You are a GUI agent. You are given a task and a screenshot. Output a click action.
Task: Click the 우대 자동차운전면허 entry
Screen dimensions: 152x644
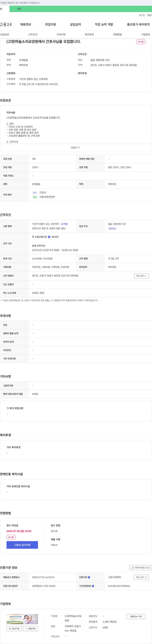[44, 197]
